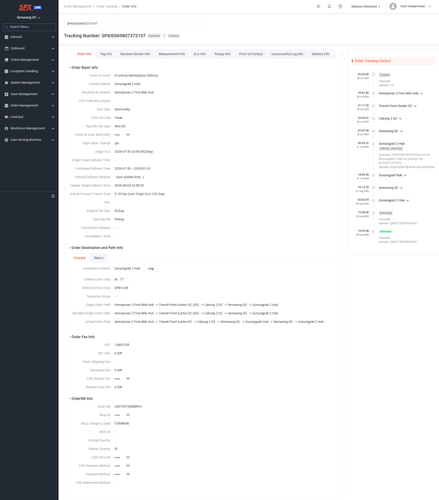Click the Station Management home icon

point(6,83)
